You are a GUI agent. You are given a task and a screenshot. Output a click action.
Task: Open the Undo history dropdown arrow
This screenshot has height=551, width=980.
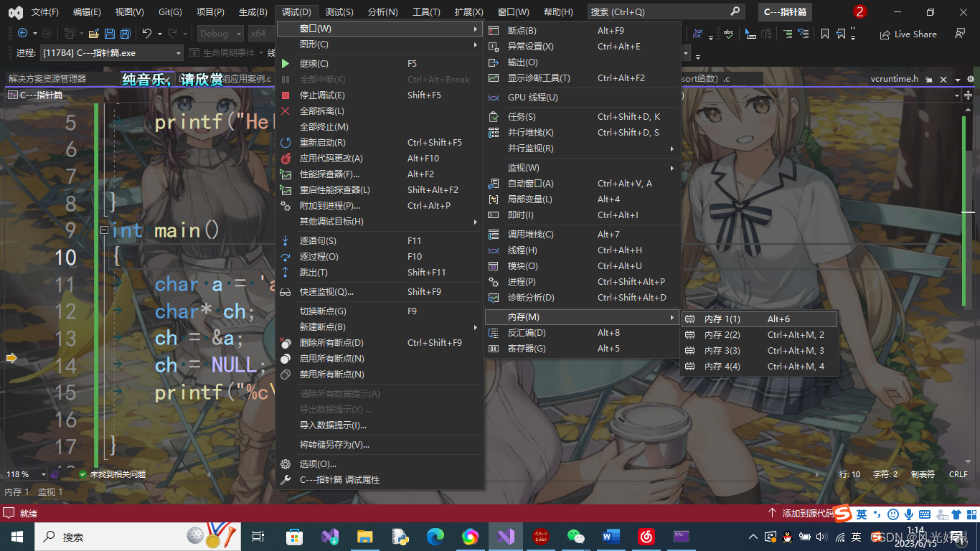[x=159, y=34]
